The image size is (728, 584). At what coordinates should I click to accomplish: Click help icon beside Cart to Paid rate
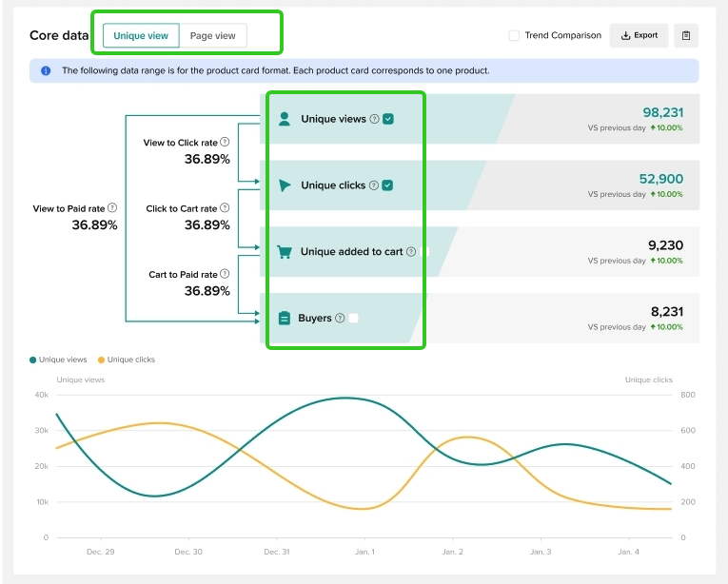(x=225, y=275)
